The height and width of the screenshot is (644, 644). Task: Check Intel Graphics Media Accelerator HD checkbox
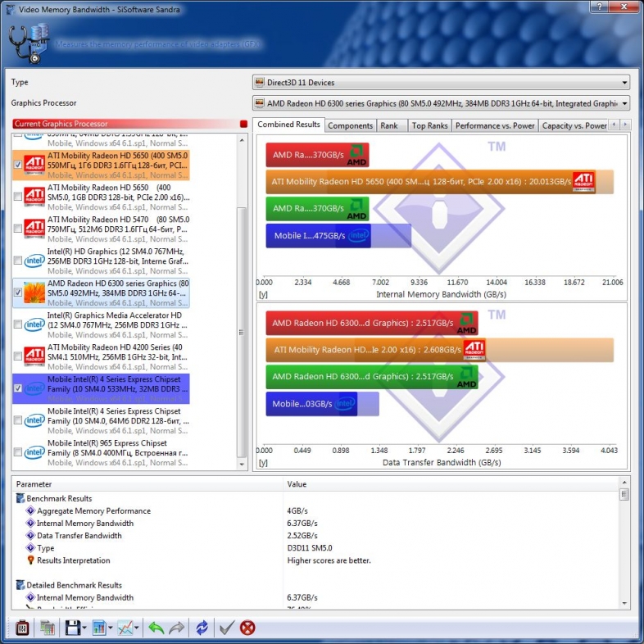point(18,324)
